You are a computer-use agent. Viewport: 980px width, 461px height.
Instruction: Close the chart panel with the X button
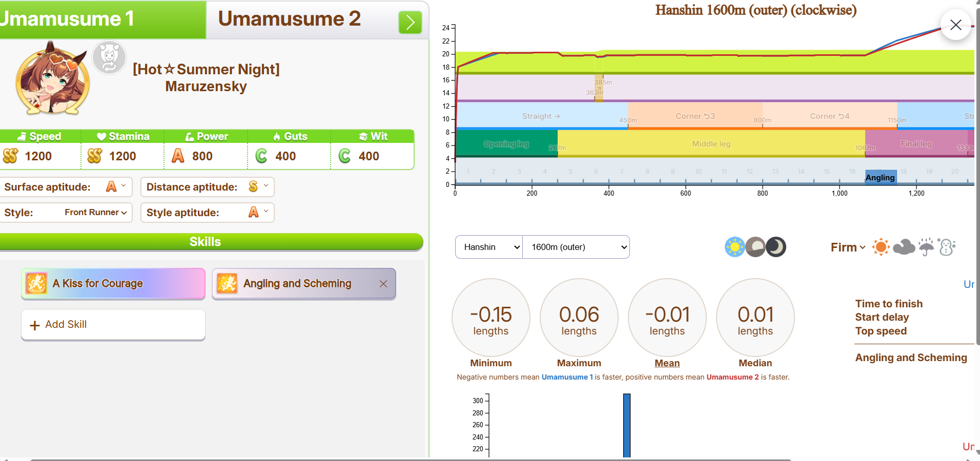click(956, 25)
